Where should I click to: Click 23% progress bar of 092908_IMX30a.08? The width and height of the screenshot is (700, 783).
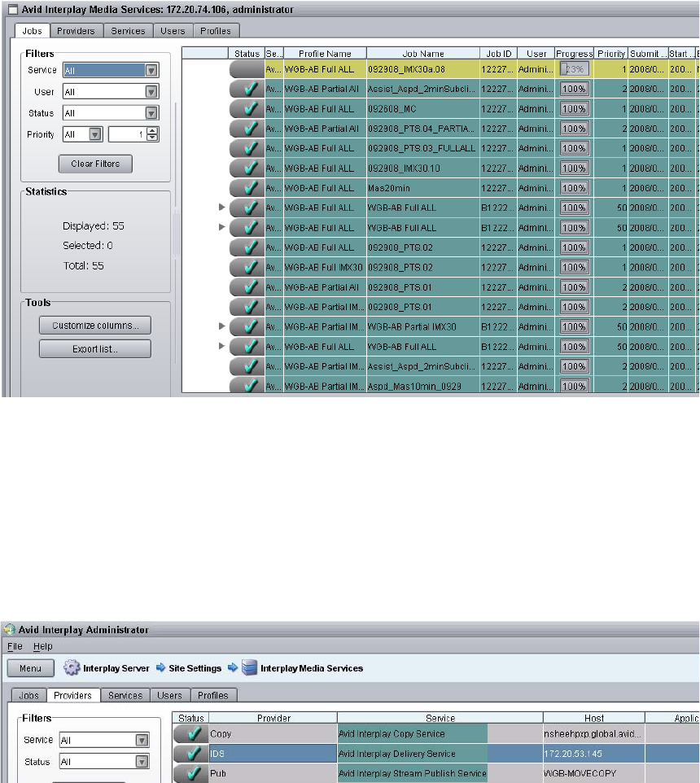point(574,69)
